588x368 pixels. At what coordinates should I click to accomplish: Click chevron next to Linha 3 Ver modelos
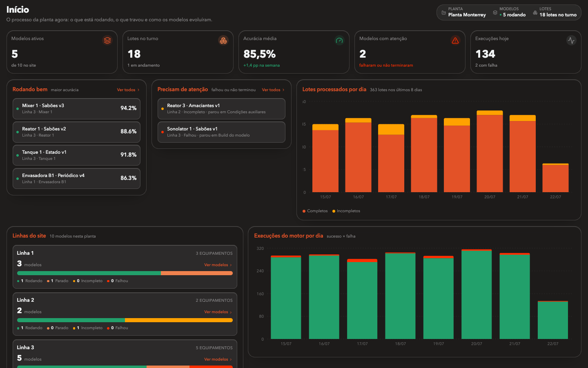(x=231, y=360)
